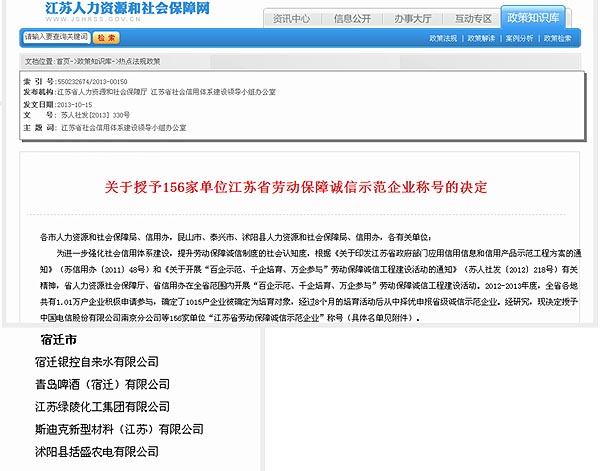Click the 宿迁银控自来水有限公司 entry

(x=96, y=362)
